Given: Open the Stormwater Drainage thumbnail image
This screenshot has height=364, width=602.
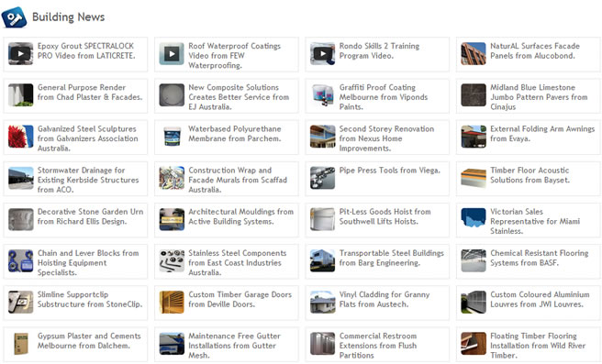Looking at the screenshot, I should tap(21, 178).
